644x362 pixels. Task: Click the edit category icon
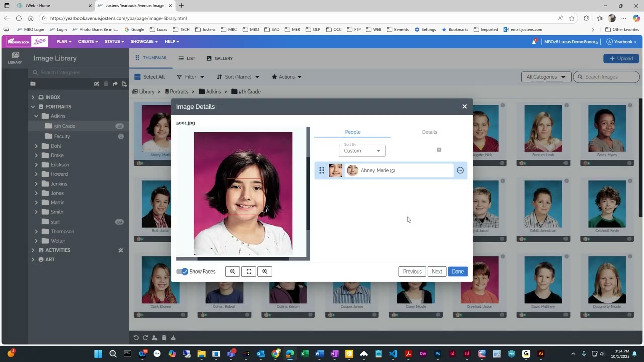pos(96,84)
